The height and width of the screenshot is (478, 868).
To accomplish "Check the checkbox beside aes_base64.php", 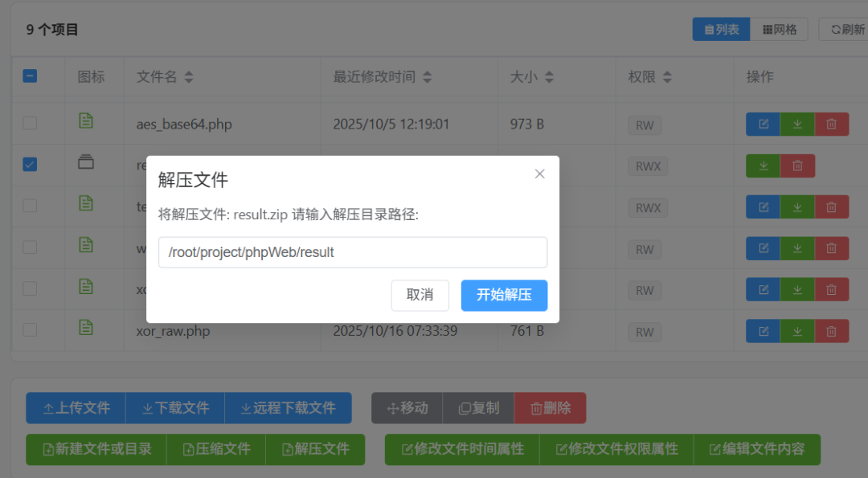I will tap(30, 124).
